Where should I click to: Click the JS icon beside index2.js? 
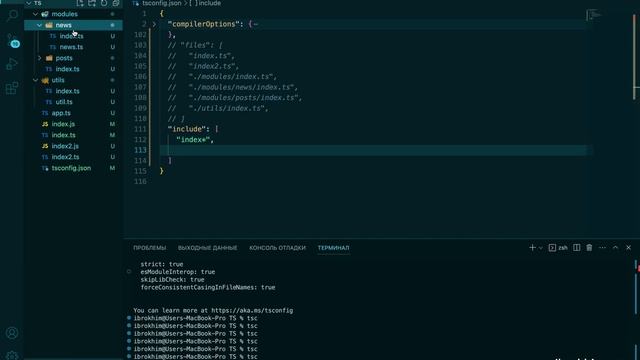pyautogui.click(x=45, y=146)
